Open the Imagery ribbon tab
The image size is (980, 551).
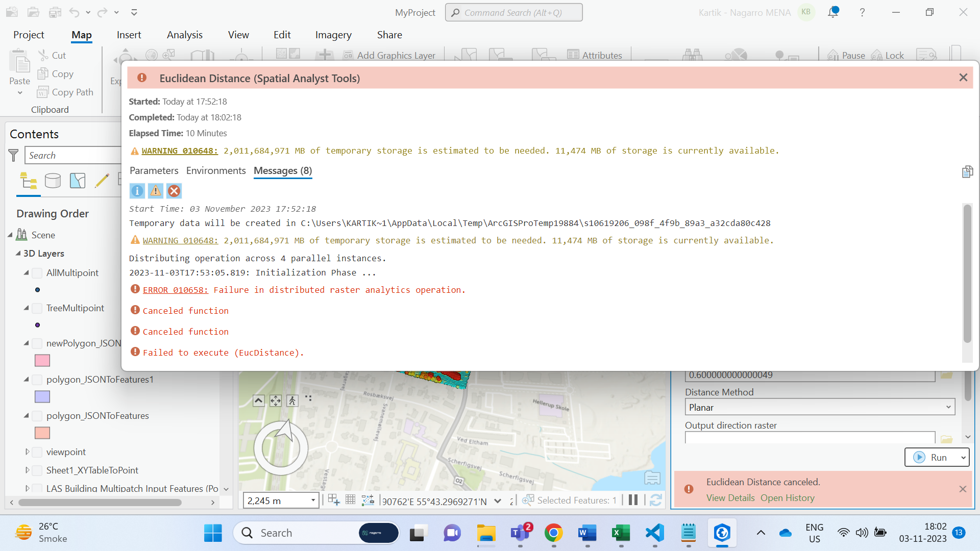point(333,35)
